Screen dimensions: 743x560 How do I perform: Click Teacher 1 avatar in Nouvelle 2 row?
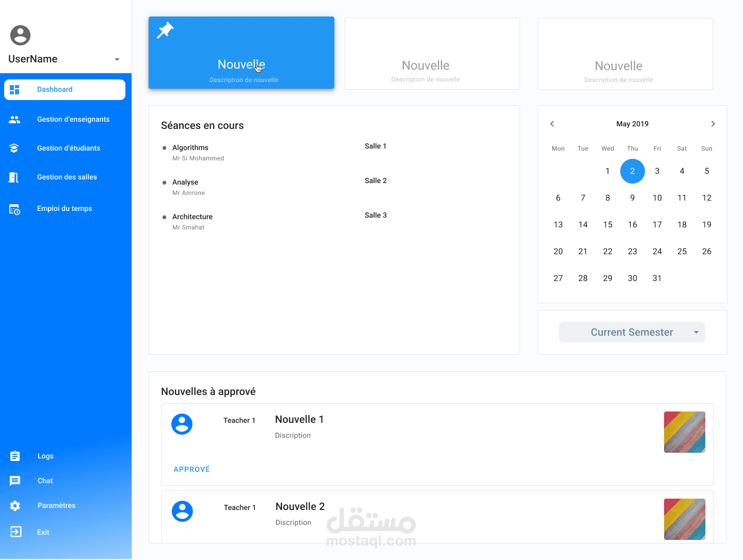click(182, 512)
